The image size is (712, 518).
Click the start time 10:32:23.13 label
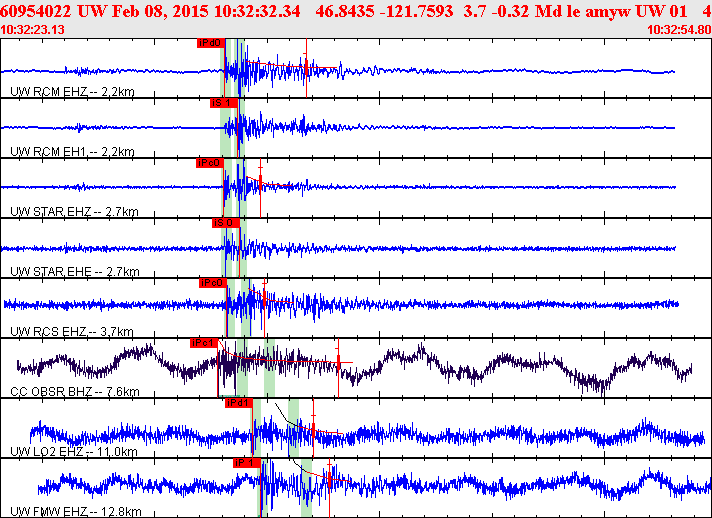[x=32, y=30]
